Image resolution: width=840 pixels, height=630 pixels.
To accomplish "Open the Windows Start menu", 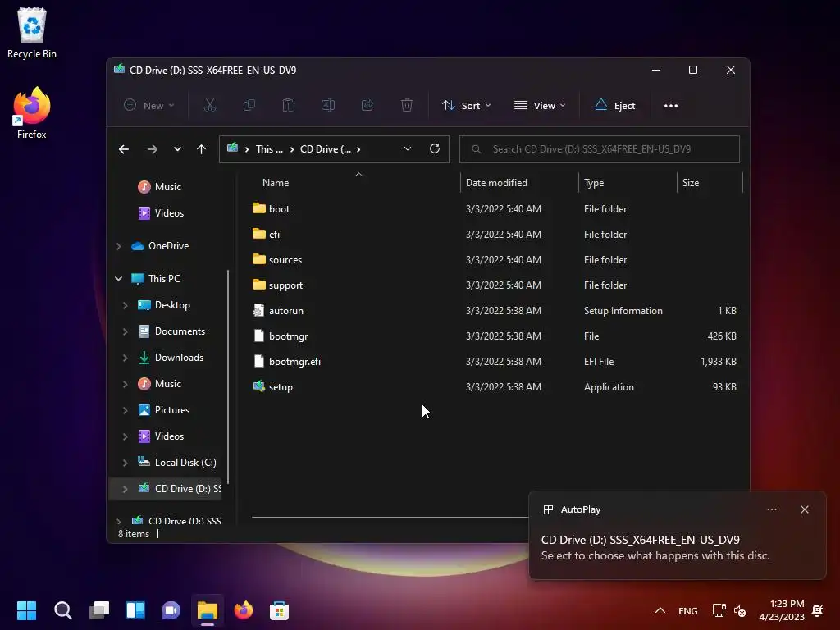I will point(26,610).
